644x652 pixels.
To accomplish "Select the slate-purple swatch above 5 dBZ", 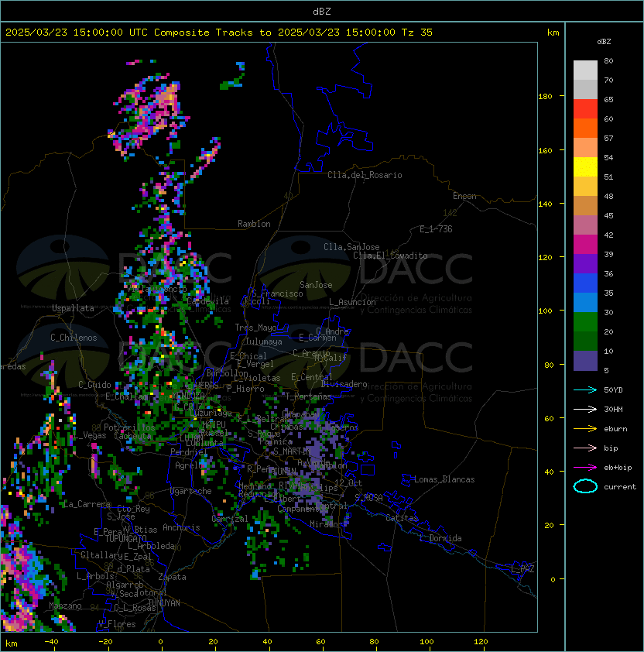I will click(x=585, y=361).
